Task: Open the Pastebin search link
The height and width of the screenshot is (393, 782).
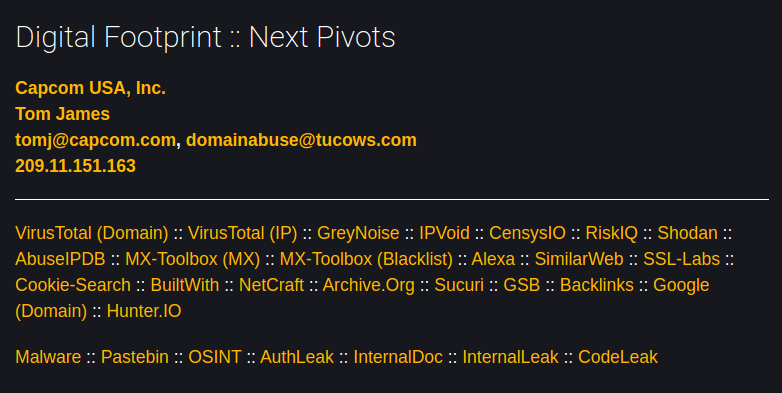Action: [x=135, y=357]
